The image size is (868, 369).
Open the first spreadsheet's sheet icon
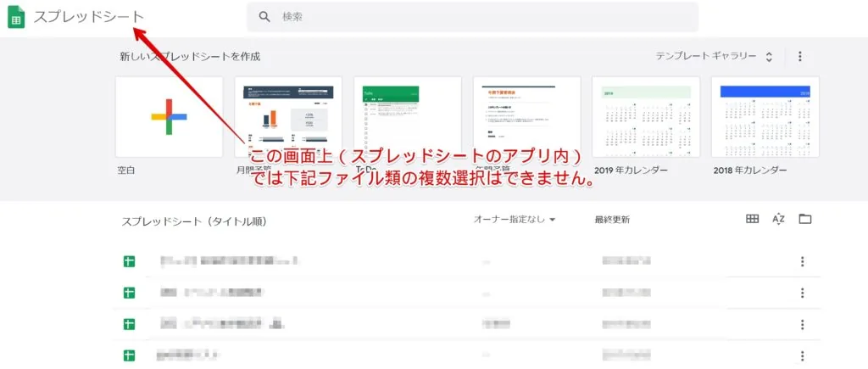[x=130, y=261]
